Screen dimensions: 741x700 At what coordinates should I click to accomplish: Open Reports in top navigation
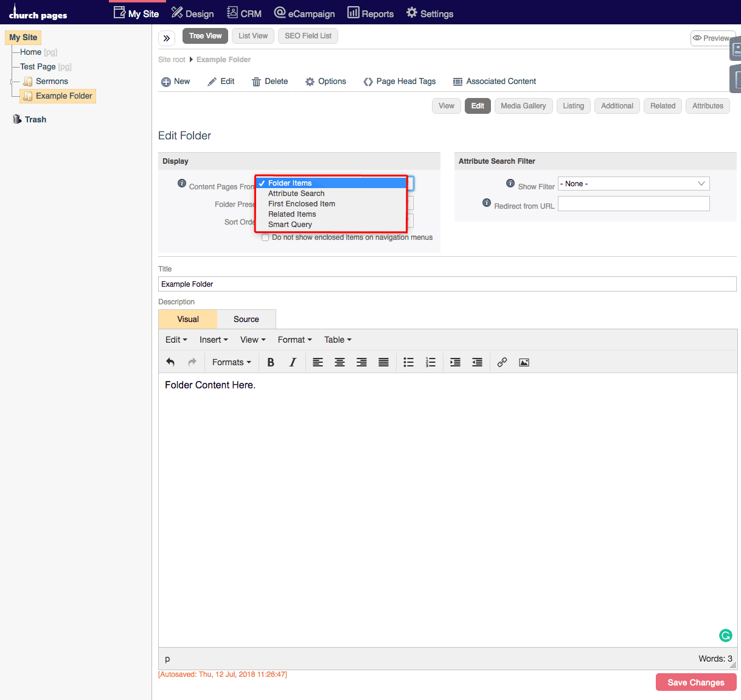pyautogui.click(x=370, y=13)
